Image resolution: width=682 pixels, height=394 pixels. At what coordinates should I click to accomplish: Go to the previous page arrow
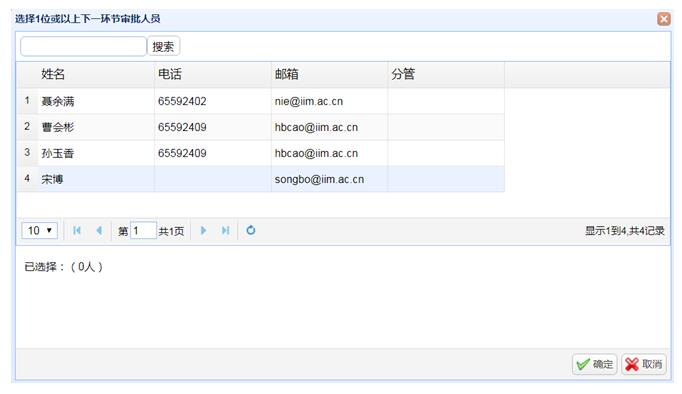pyautogui.click(x=99, y=230)
